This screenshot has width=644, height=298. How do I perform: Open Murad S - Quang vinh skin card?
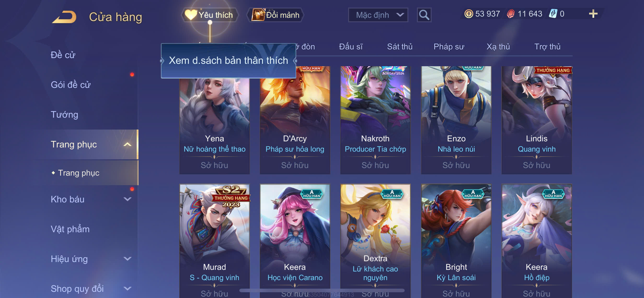[214, 241]
